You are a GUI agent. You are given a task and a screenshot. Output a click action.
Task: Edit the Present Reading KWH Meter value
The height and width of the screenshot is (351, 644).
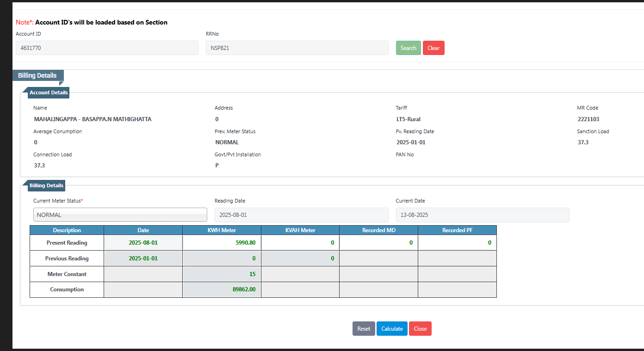[x=222, y=243]
